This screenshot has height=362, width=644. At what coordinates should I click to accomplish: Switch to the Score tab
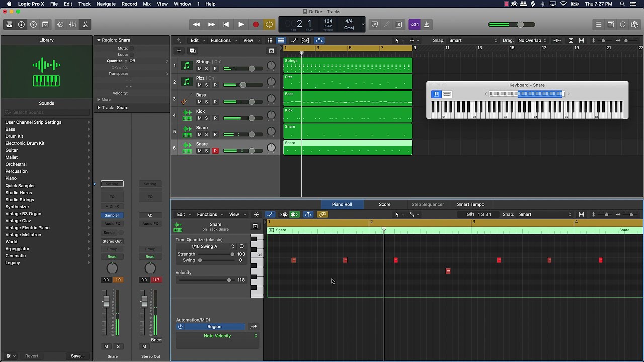click(x=385, y=204)
